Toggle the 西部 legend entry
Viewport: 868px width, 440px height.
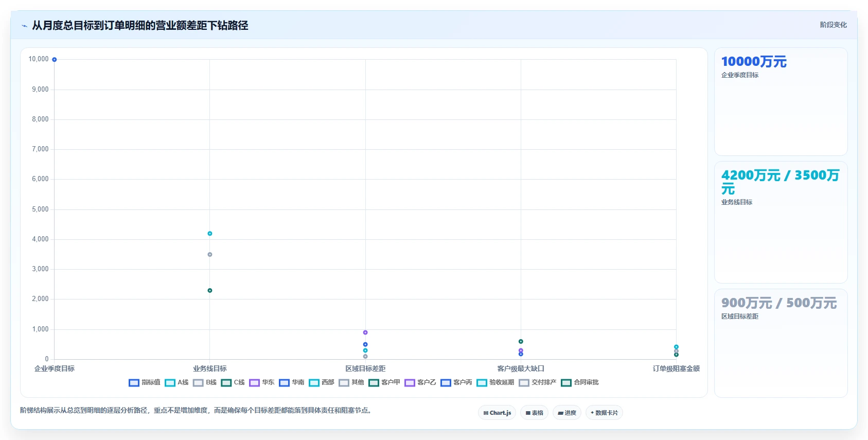[322, 382]
